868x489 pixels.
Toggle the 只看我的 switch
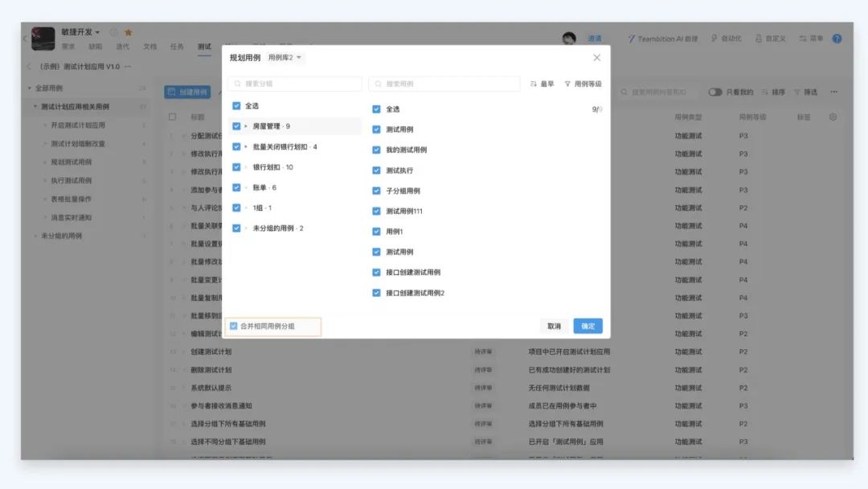coord(714,92)
